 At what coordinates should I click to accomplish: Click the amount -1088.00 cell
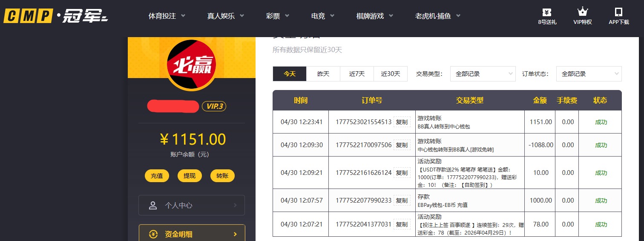point(540,145)
